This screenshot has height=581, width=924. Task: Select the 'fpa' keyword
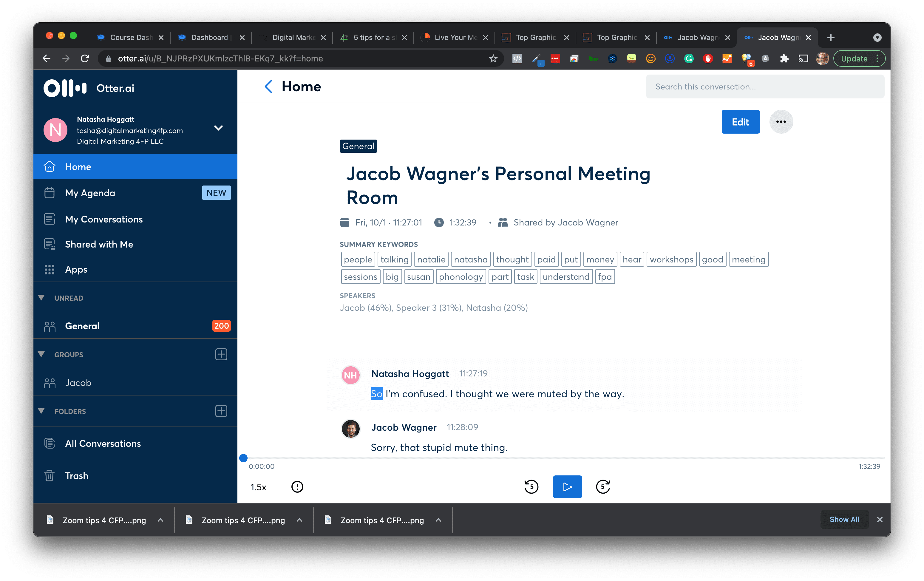pyautogui.click(x=605, y=277)
